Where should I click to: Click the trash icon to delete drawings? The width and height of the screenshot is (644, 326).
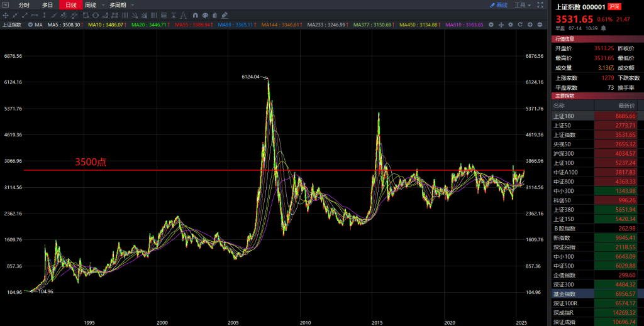214,15
